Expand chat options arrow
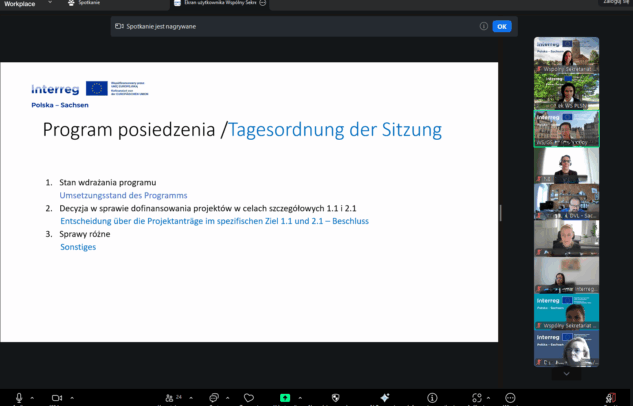633x406 pixels. coord(227,398)
